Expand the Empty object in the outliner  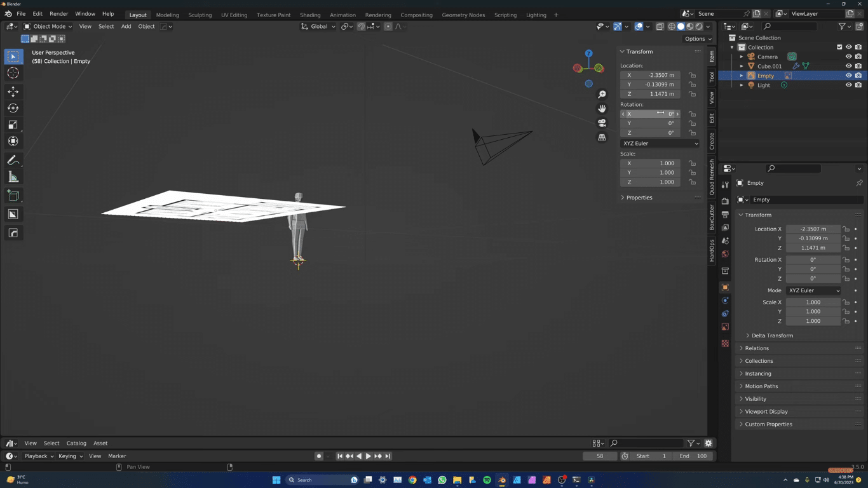pyautogui.click(x=741, y=76)
